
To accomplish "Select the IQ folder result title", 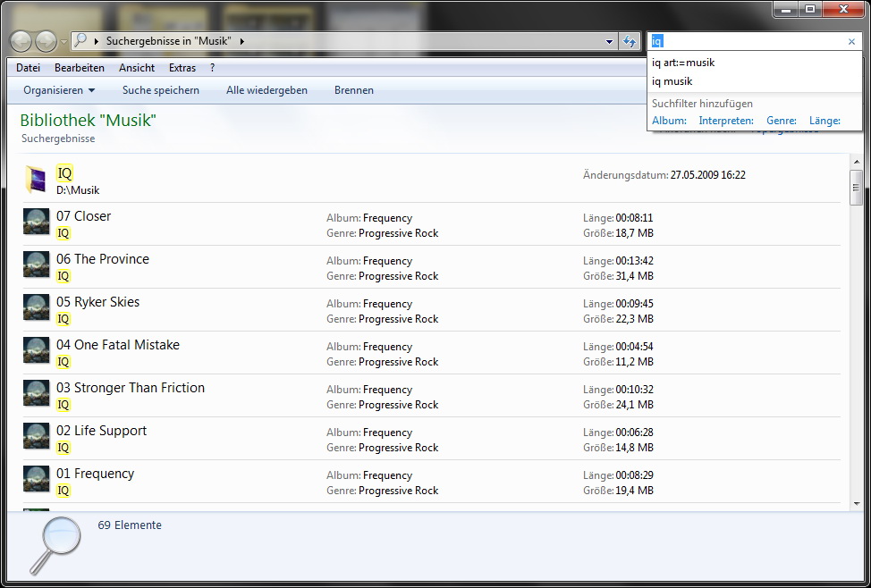I will point(64,173).
